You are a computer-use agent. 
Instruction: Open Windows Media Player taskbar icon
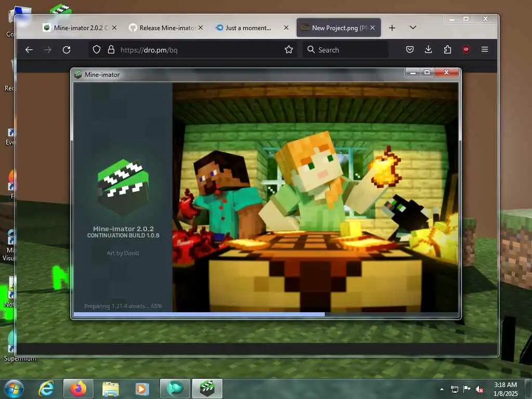click(142, 389)
